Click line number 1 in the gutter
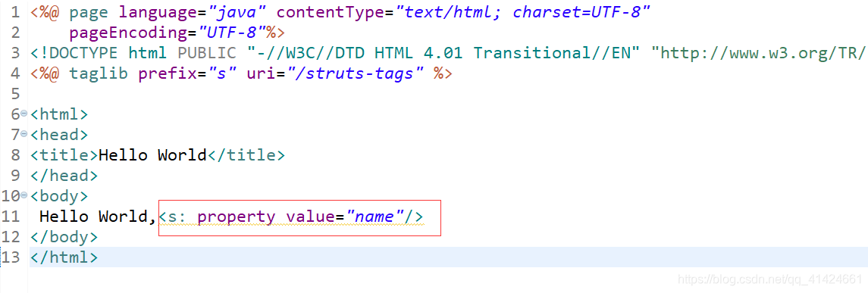Screen dimensions: 868x293 [x=14, y=12]
